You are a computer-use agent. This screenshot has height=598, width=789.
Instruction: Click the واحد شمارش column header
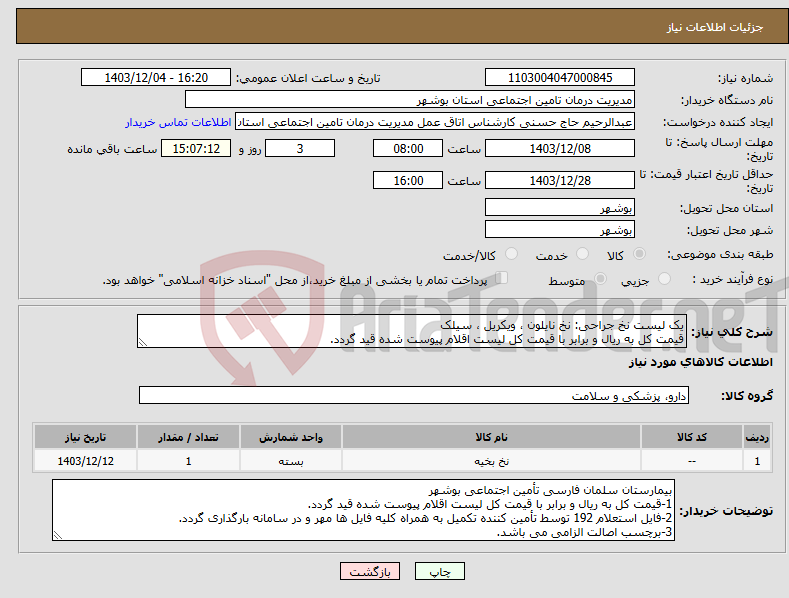[x=291, y=437]
